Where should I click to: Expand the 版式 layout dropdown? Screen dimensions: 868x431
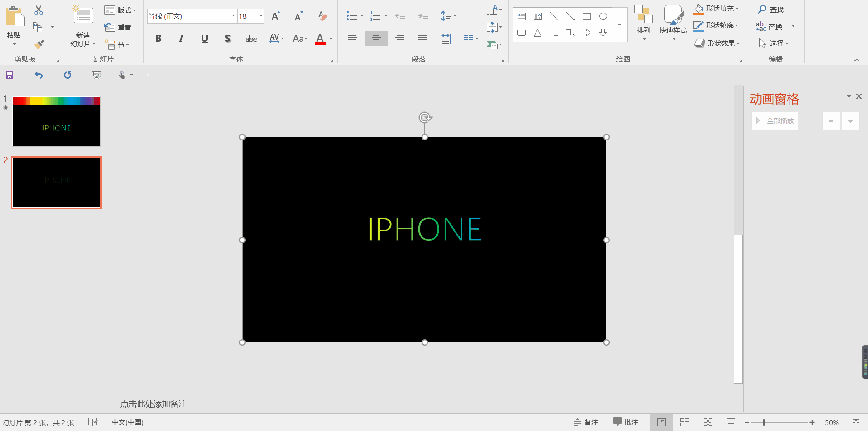(x=120, y=10)
